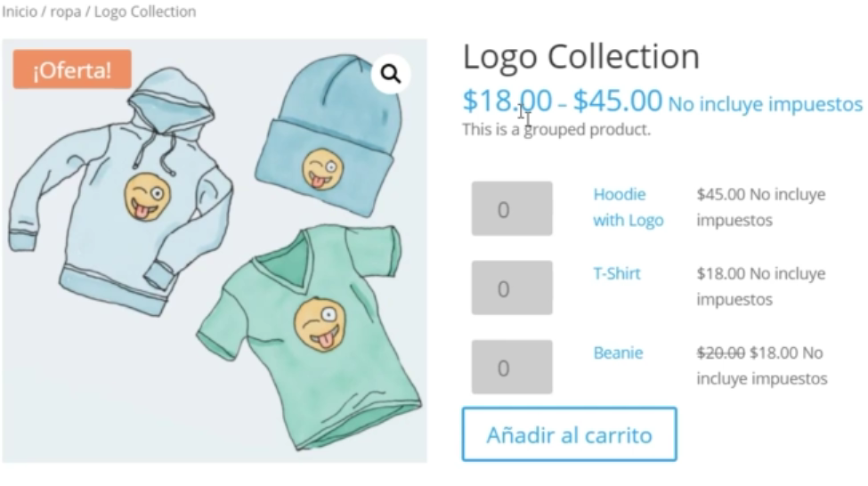The height and width of the screenshot is (486, 868).
Task: Click the Logo Collection breadcrumb text
Action: [x=145, y=12]
